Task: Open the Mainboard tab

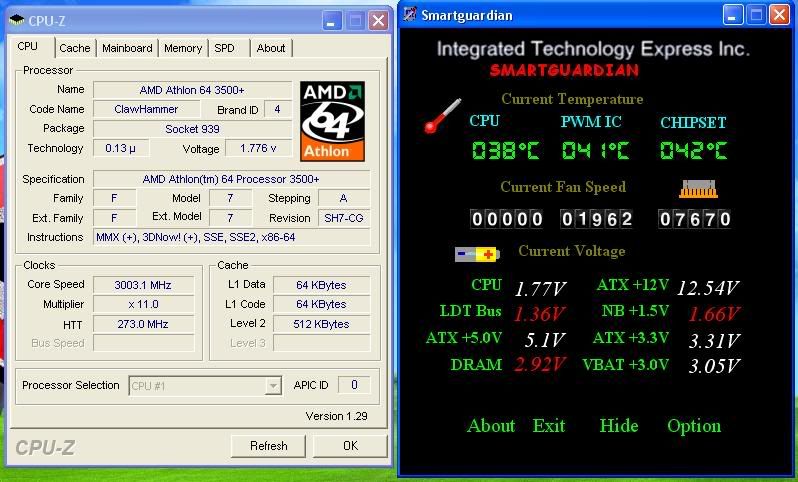Action: [x=127, y=48]
